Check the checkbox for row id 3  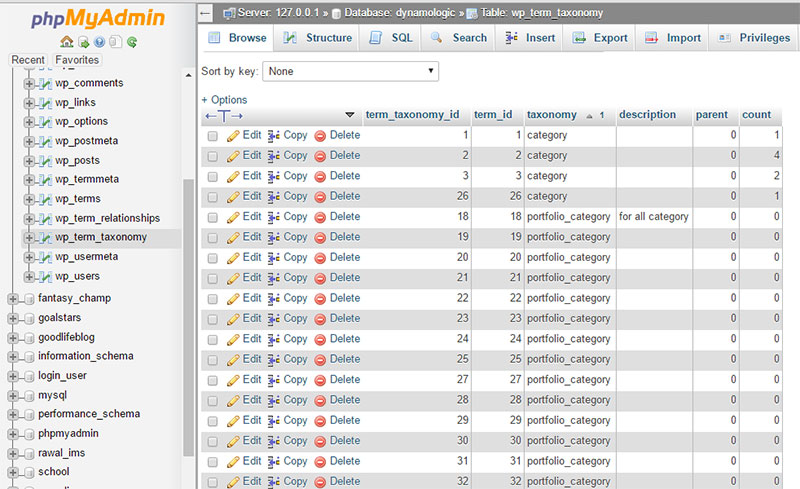pos(213,177)
